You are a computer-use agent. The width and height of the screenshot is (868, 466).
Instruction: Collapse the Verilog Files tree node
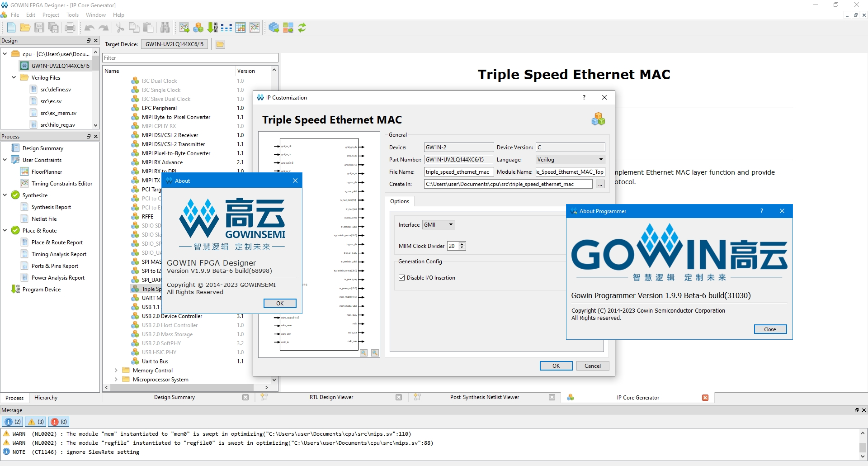(14, 77)
